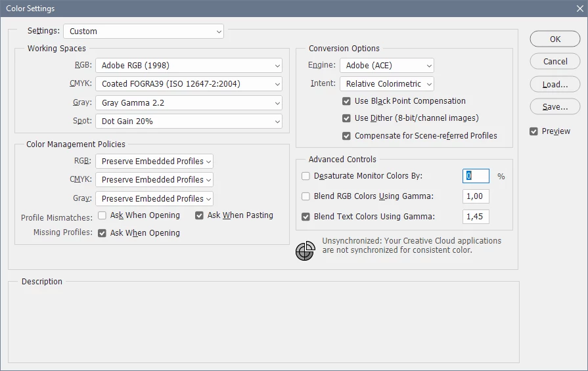
Task: Open RGB working space dropdown Adobe RGB (1998)
Action: coord(189,66)
